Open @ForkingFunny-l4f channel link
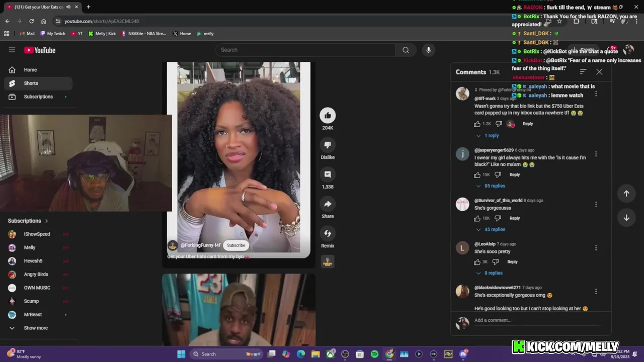This screenshot has height=362, width=644. pos(200,245)
